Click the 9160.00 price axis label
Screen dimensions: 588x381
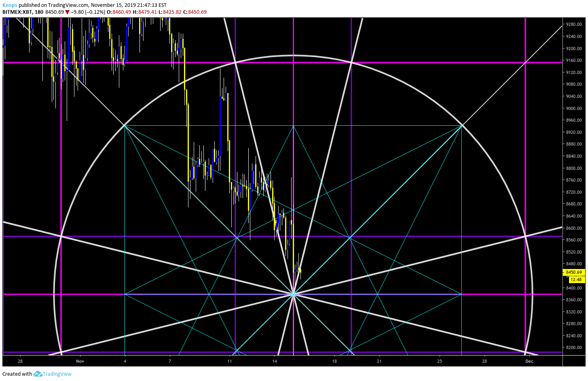[x=574, y=60]
